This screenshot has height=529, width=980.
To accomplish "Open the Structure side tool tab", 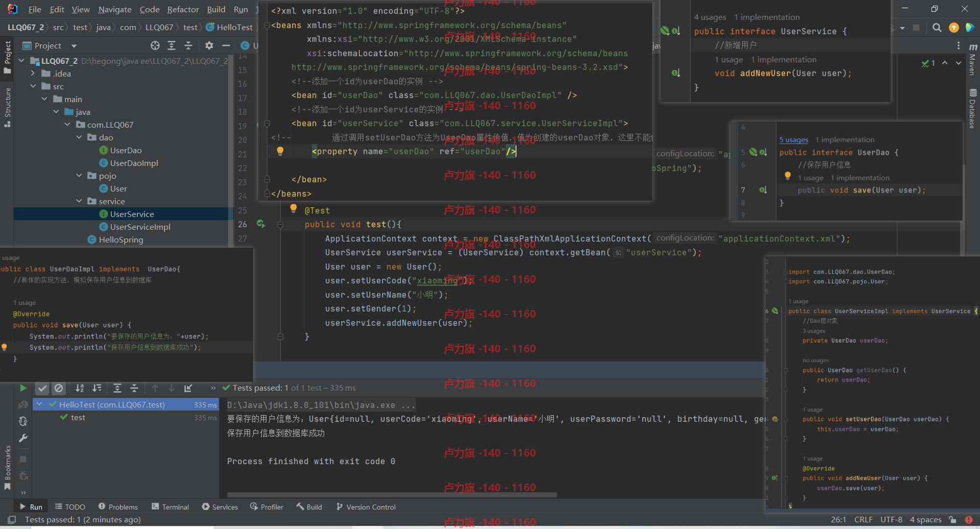I will (x=7, y=107).
